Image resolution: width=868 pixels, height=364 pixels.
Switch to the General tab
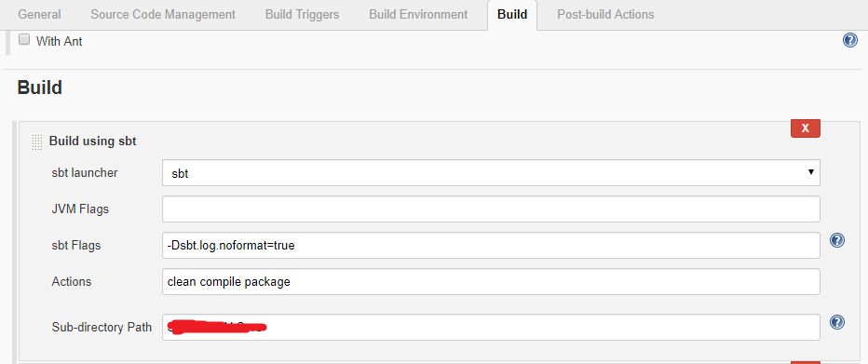(39, 14)
